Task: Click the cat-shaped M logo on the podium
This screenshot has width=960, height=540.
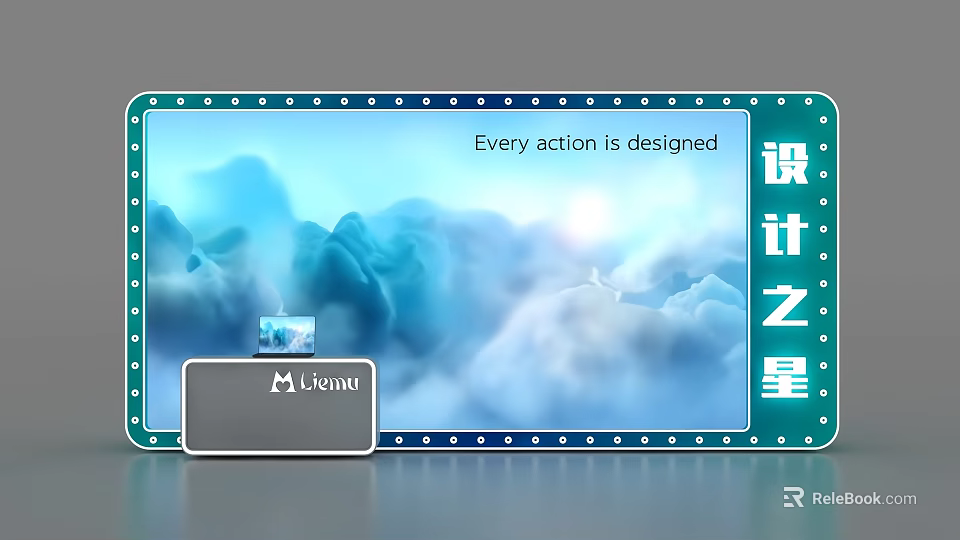Action: click(282, 381)
